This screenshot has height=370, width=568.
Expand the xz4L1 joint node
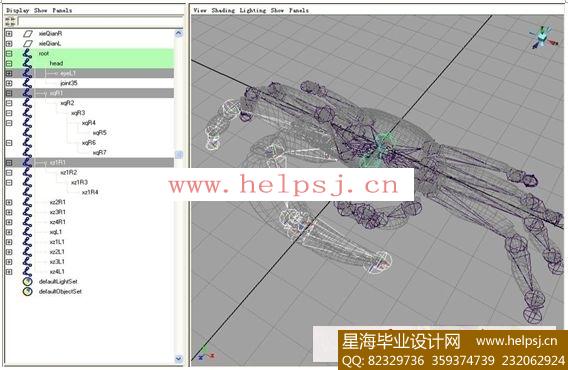coord(9,271)
